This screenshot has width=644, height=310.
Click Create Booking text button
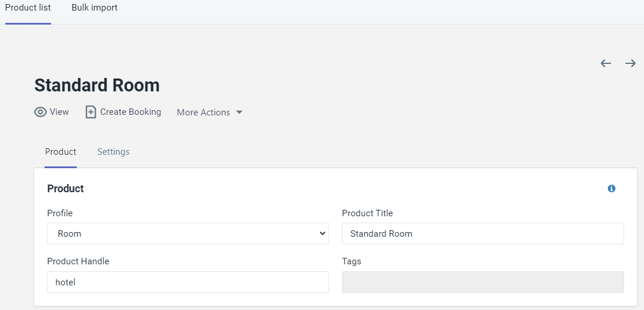coord(131,112)
